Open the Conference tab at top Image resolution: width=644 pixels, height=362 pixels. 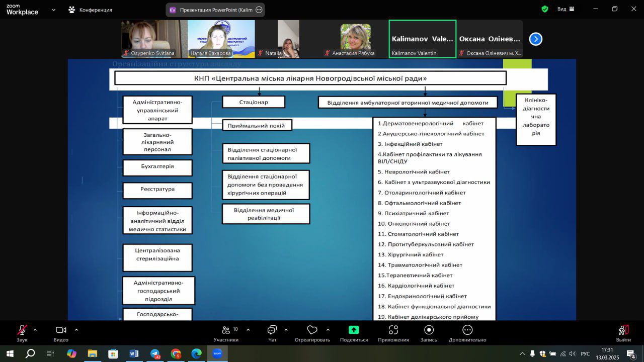[91, 10]
